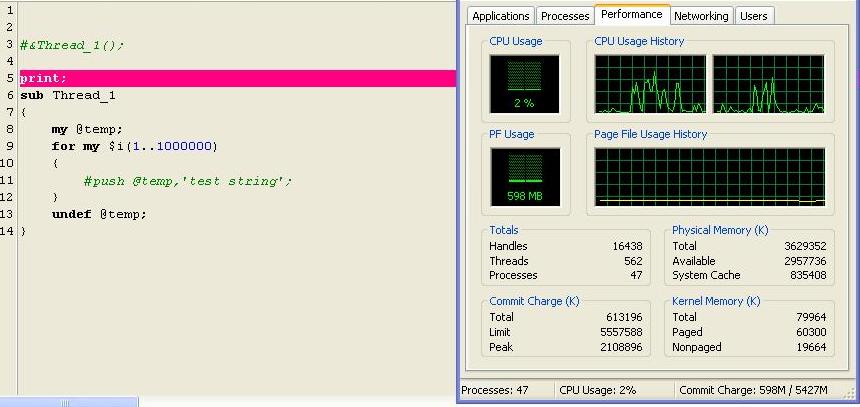Click the 'CPU Usage History' group label
Viewport: 860px width, 407px height.
click(639, 41)
